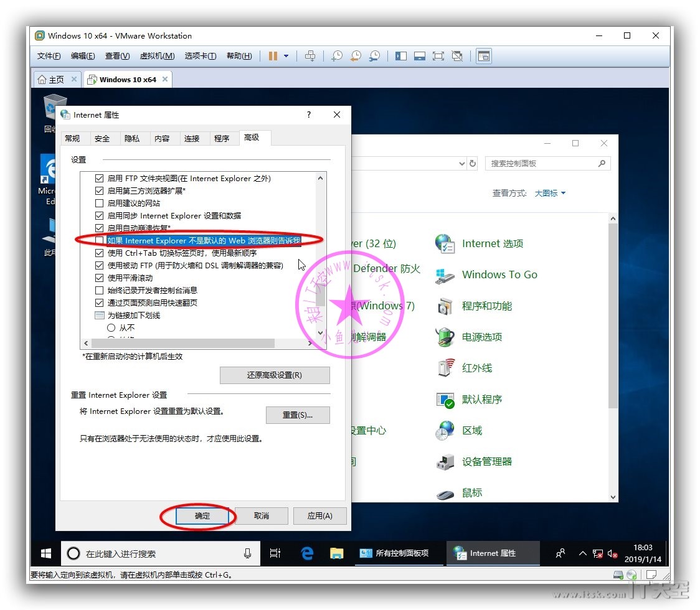Open the 文件(F) menu
The height and width of the screenshot is (610, 700).
[49, 56]
